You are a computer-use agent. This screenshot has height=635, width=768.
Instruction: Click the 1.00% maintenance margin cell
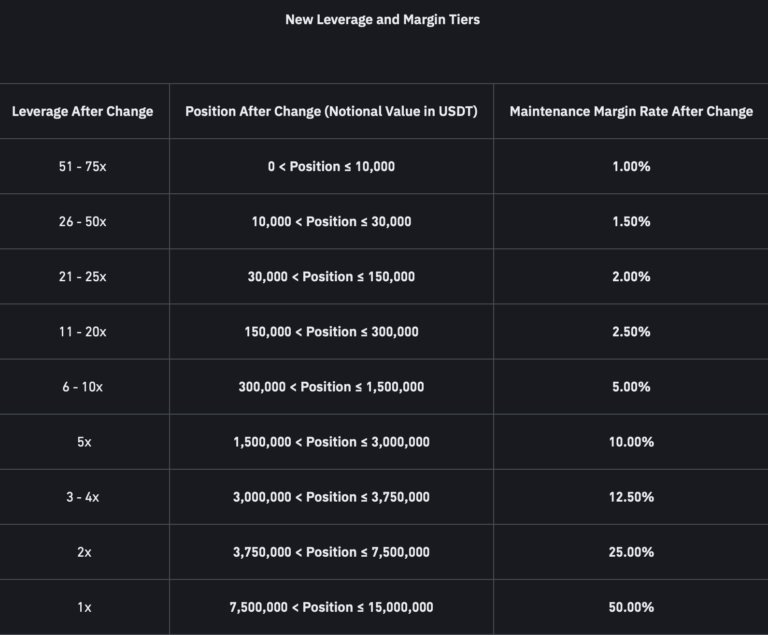tap(631, 166)
